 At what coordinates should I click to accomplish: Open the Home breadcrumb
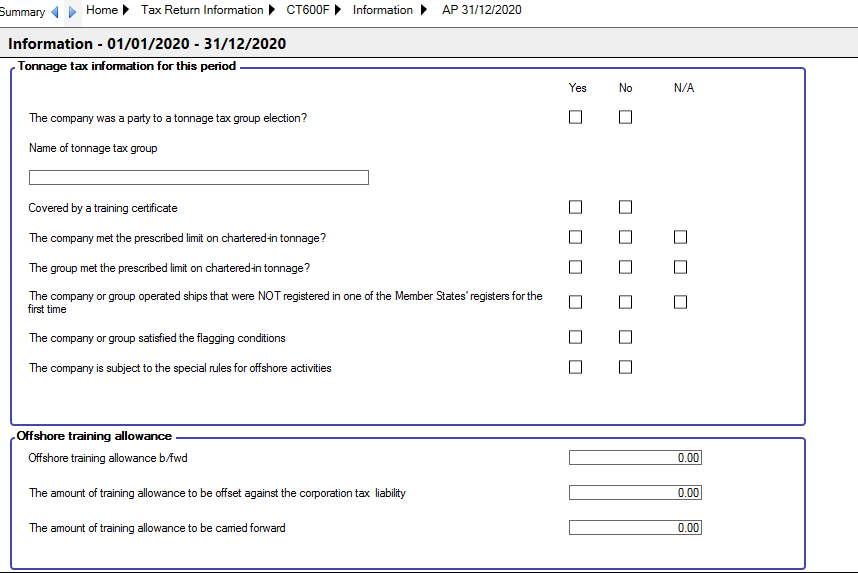click(102, 10)
